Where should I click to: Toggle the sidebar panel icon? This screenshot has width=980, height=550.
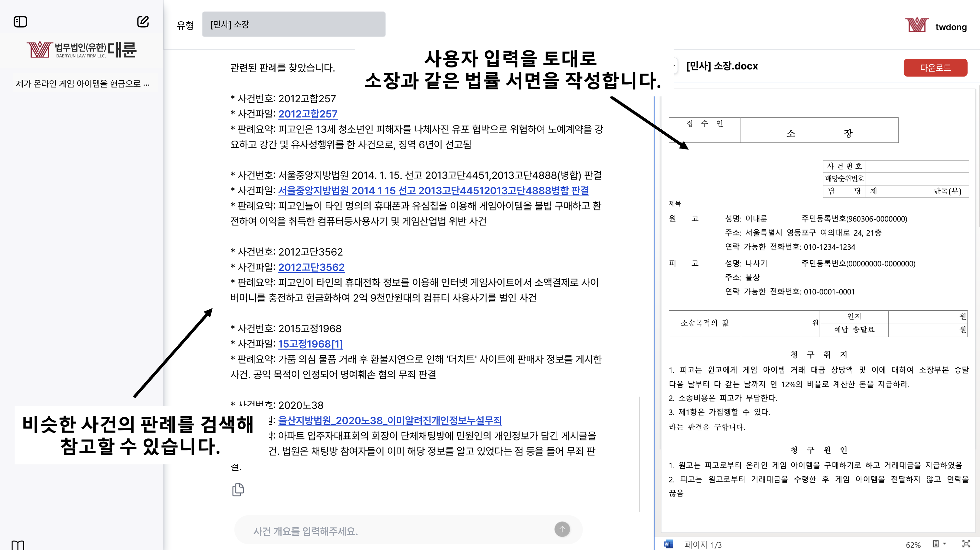(x=20, y=22)
